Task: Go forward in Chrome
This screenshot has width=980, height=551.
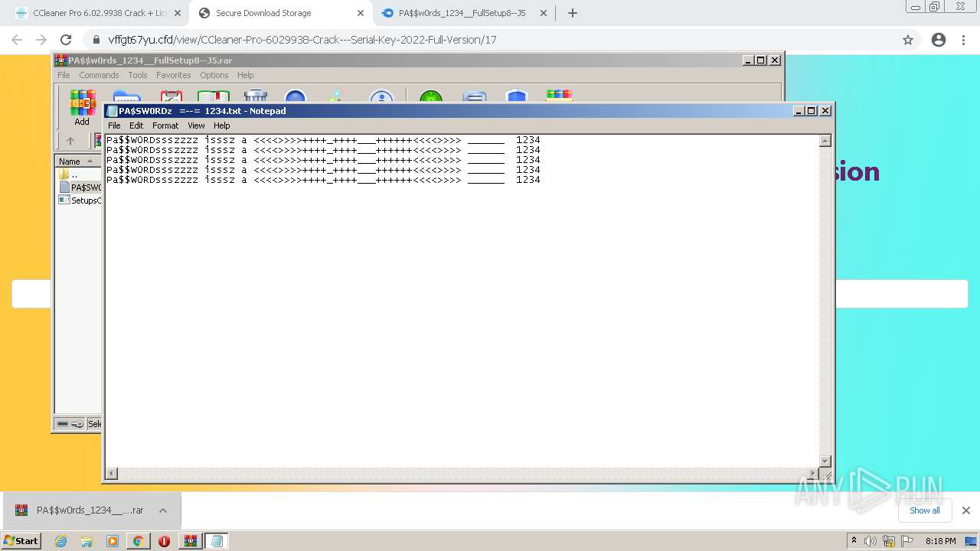Action: point(41,40)
